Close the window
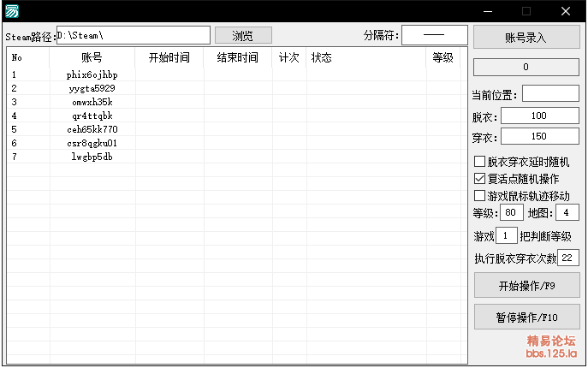 click(x=566, y=11)
